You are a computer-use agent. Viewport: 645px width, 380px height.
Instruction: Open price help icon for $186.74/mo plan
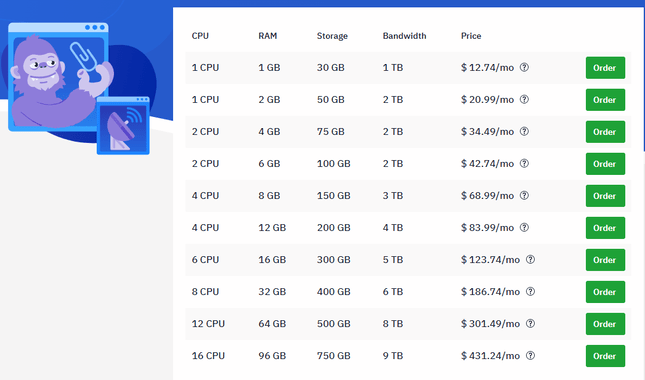click(531, 292)
